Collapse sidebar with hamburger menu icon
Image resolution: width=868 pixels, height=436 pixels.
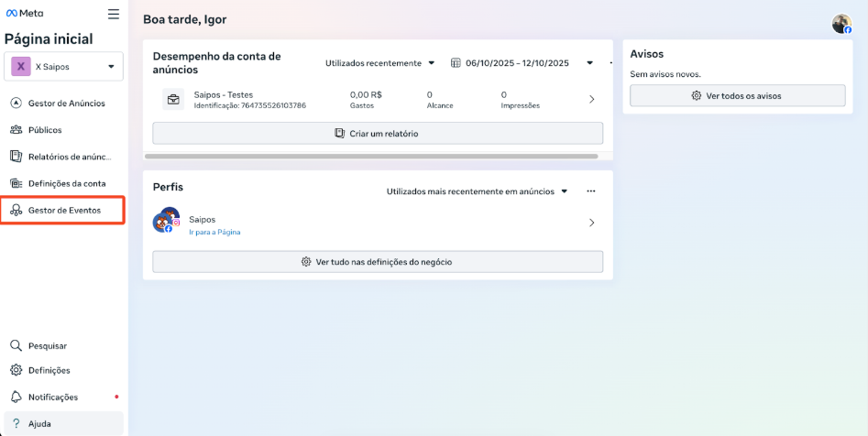tap(114, 14)
